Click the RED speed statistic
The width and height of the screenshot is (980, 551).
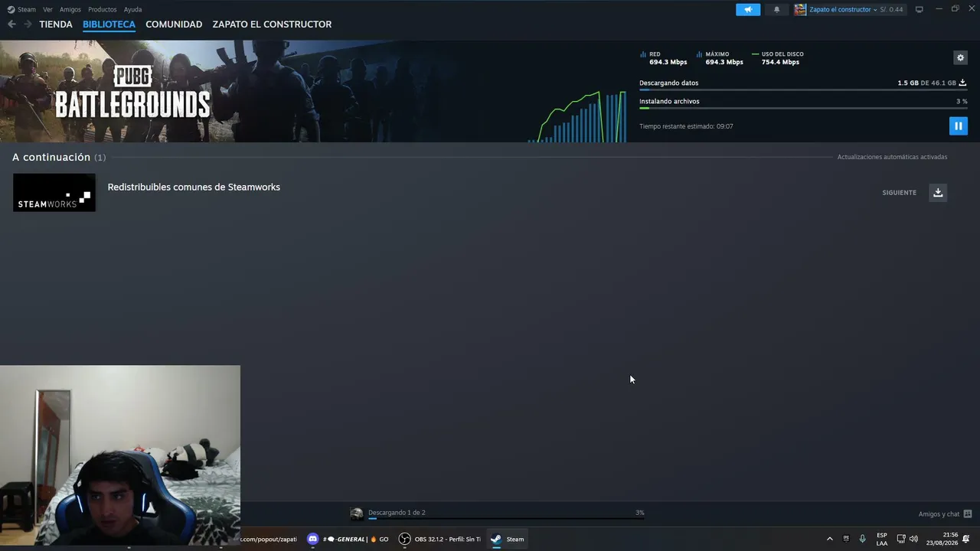tap(665, 58)
